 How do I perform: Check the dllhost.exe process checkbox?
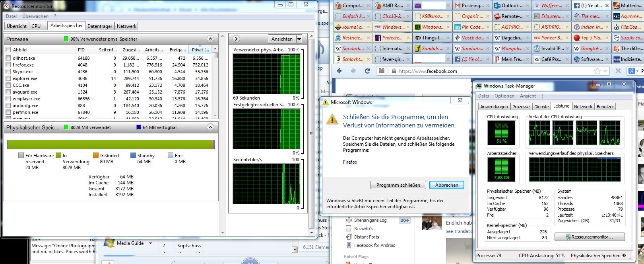pyautogui.click(x=8, y=58)
